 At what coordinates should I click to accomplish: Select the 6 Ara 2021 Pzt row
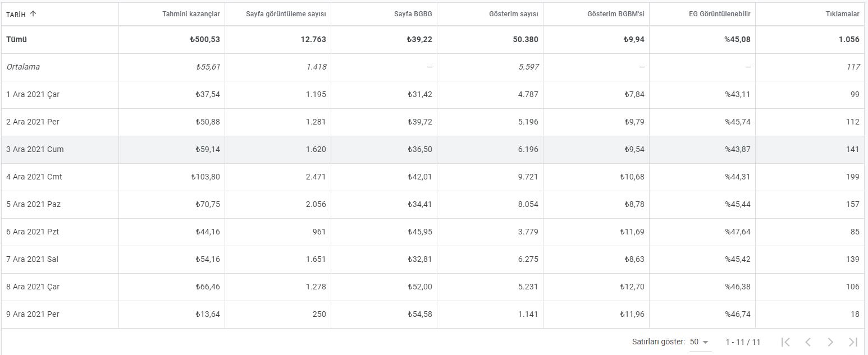pos(33,232)
